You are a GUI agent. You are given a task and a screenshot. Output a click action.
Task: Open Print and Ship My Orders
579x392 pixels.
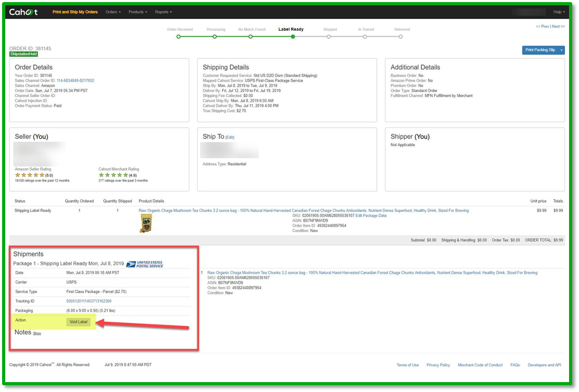click(75, 12)
